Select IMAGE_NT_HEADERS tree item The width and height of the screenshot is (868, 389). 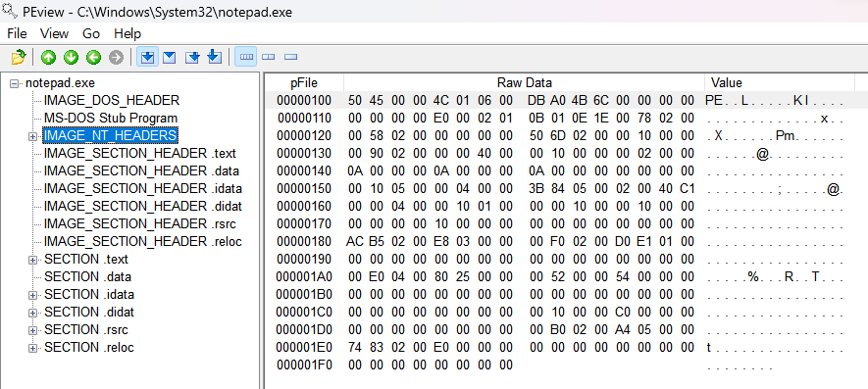[110, 135]
